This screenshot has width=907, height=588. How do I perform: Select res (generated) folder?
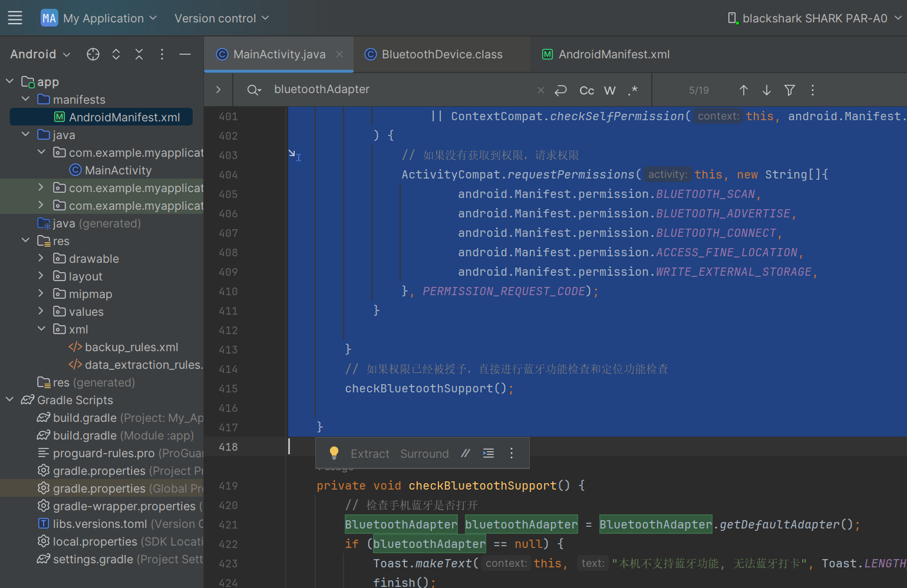(86, 382)
